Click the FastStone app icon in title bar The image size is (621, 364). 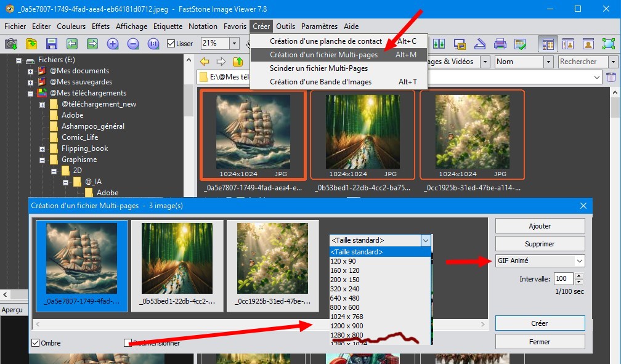9,9
